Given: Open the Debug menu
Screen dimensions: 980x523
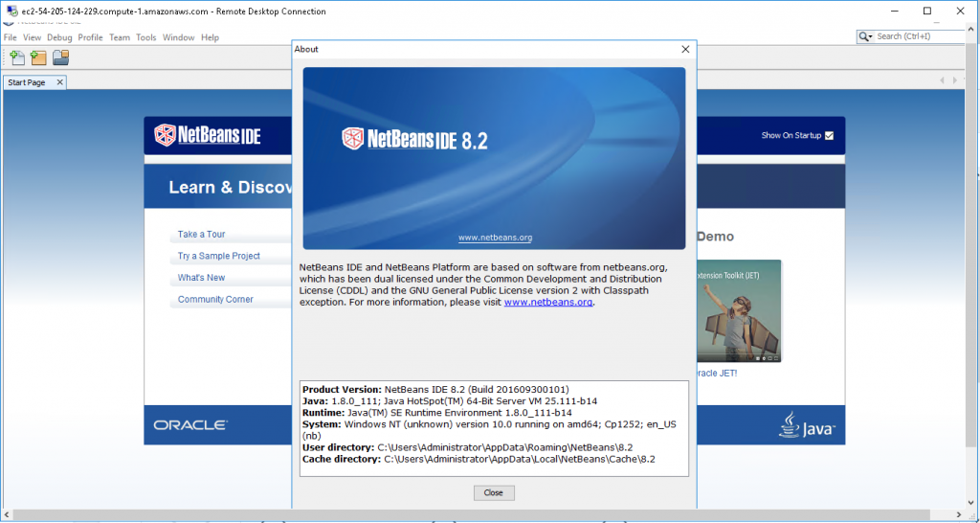Looking at the screenshot, I should 59,37.
